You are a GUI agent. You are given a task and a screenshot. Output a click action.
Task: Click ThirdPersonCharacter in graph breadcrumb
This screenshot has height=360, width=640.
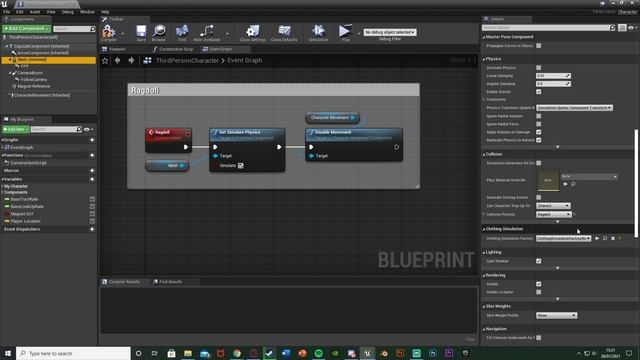pos(187,60)
